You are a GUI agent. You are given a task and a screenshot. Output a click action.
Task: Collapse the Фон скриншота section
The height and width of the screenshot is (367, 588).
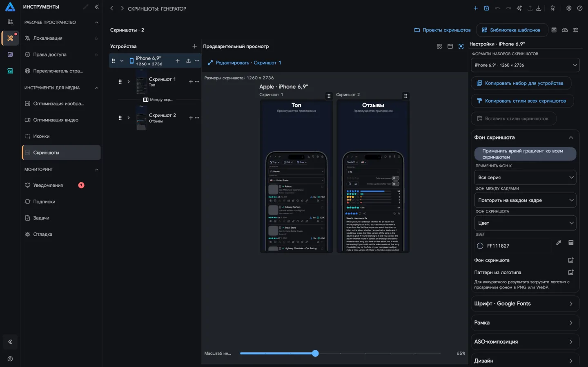(x=571, y=138)
